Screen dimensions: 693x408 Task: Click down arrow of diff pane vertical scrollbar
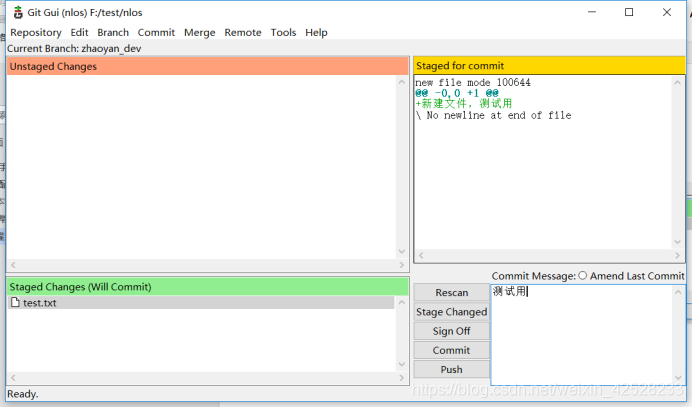tap(678, 242)
